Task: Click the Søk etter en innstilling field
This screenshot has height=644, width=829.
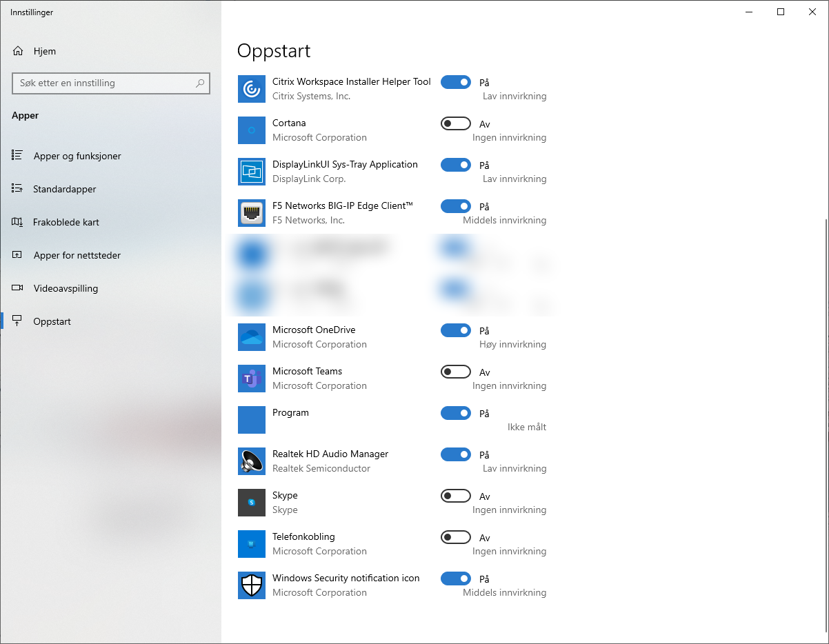Action: 111,83
